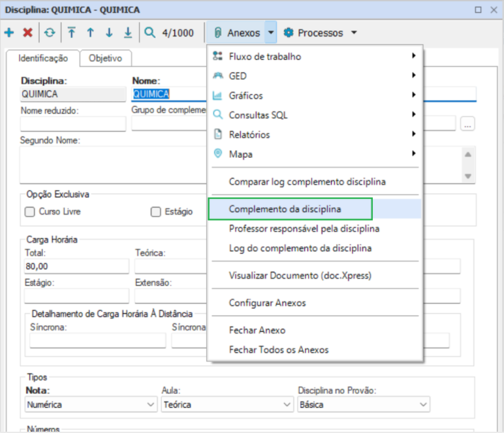
Task: Open Configurar Anexos
Action: click(315, 303)
